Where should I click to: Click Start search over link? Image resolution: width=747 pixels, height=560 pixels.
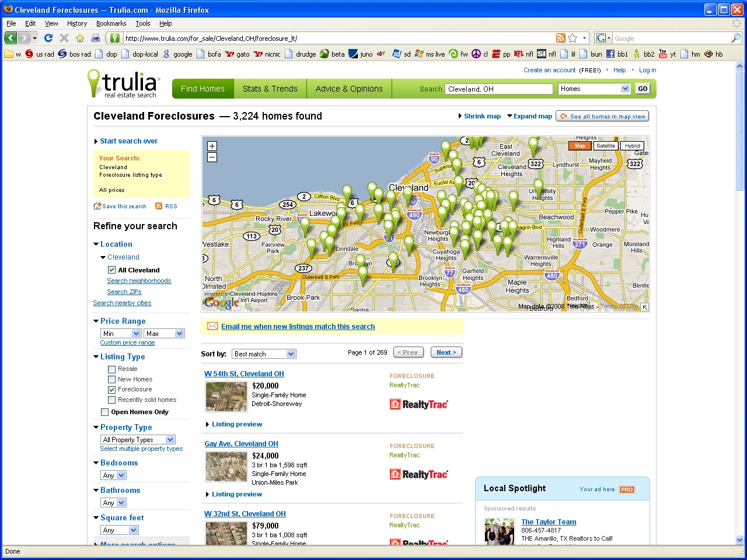click(x=128, y=141)
